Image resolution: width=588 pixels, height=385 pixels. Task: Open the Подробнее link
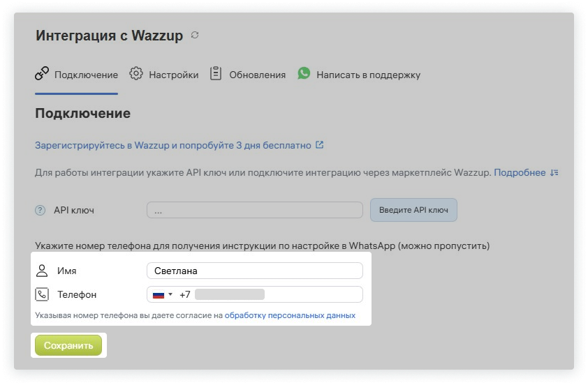(x=520, y=172)
